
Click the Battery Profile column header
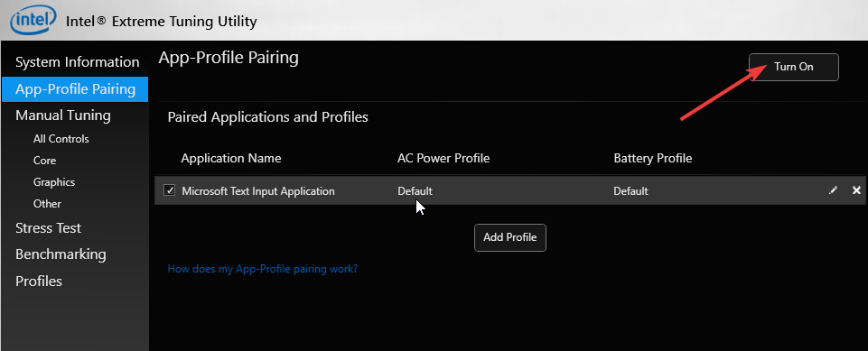pos(653,158)
